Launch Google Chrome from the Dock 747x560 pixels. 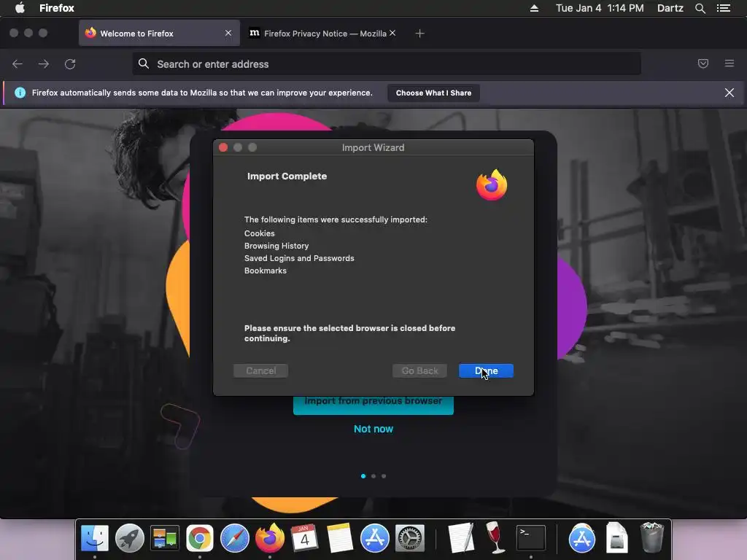pyautogui.click(x=200, y=538)
